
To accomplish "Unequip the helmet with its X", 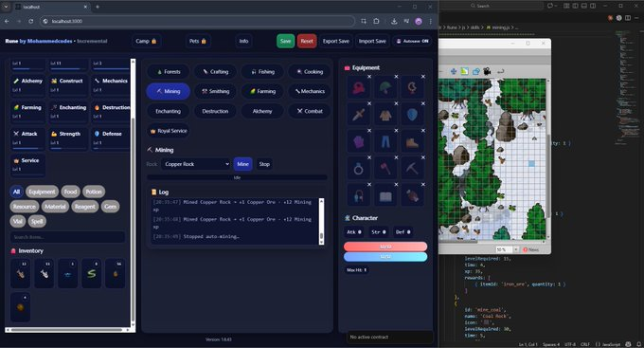I will (x=396, y=77).
